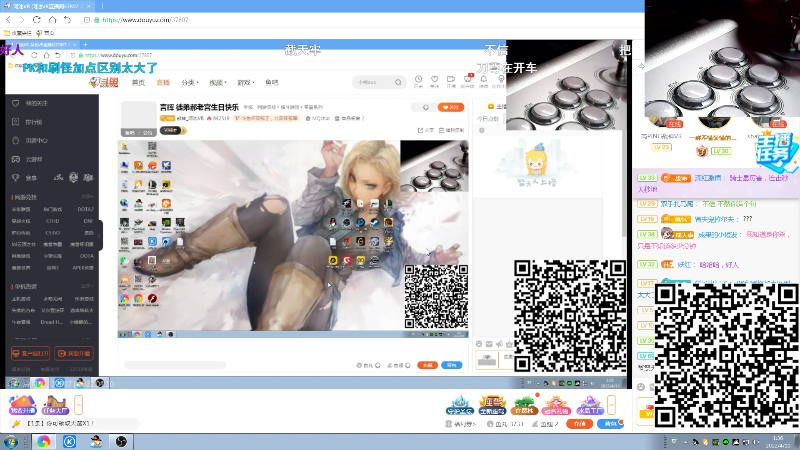Expand the 视频 dropdown menu
Image resolution: width=800 pixels, height=450 pixels.
[218, 82]
